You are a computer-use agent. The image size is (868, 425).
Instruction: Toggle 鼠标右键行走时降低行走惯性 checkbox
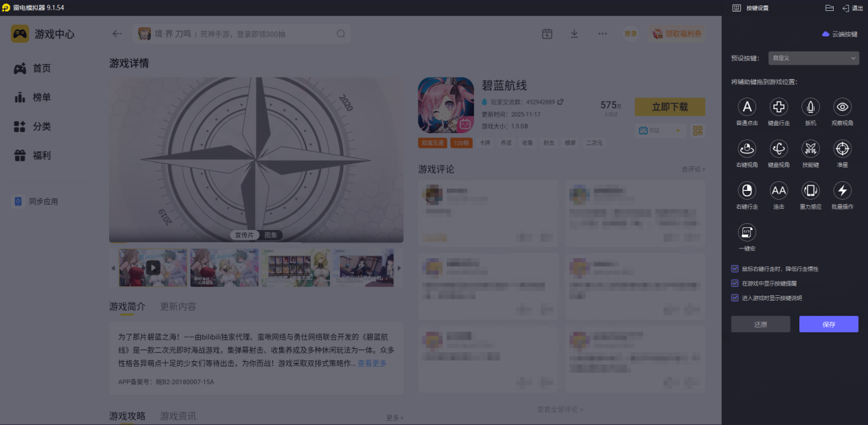734,268
